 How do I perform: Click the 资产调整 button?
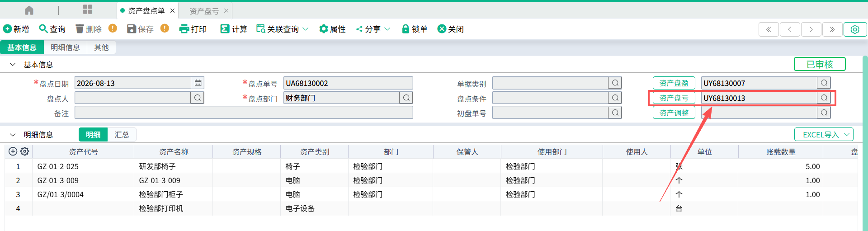674,113
